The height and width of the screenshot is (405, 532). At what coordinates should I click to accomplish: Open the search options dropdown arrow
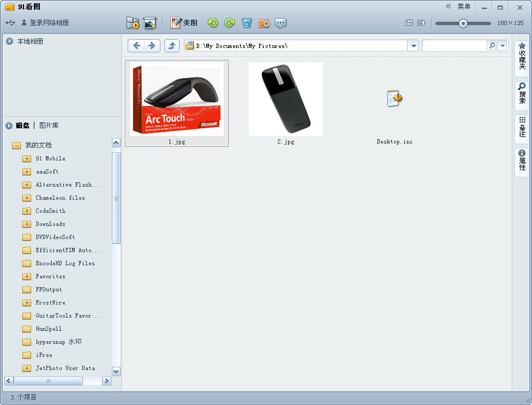pos(503,46)
